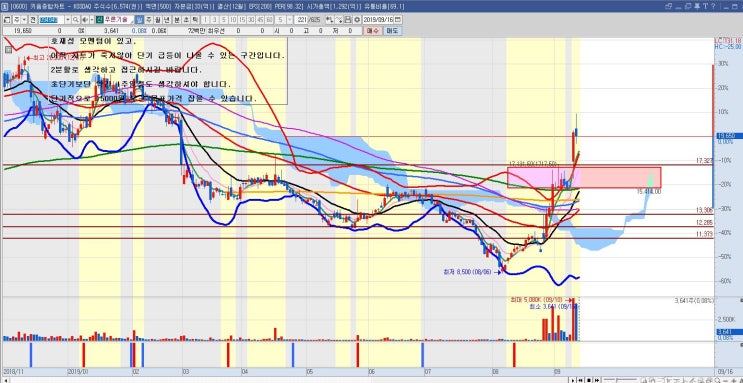Click the question mark help icon
This screenshot has width=743, height=383.
[x=713, y=6]
